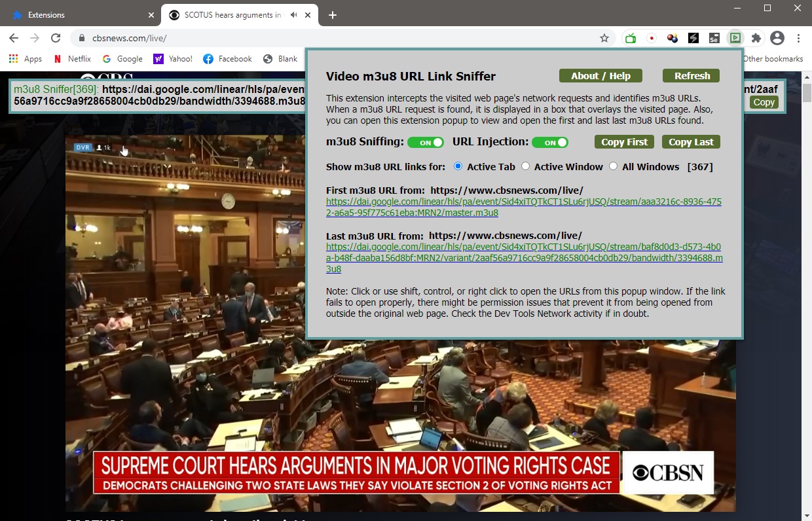
Task: Click the green TV extension icon
Action: 629,38
